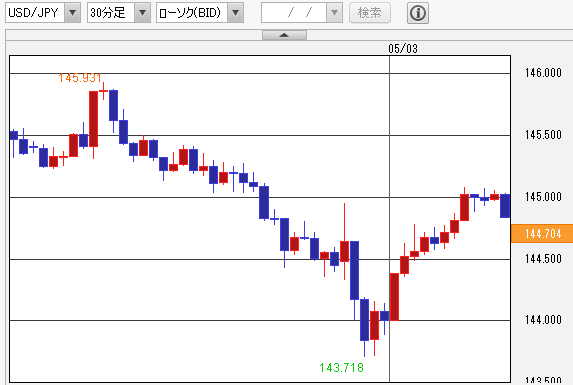Click the ローソク(BID) selected type text
Screen dimensions: 573x385
(x=190, y=13)
